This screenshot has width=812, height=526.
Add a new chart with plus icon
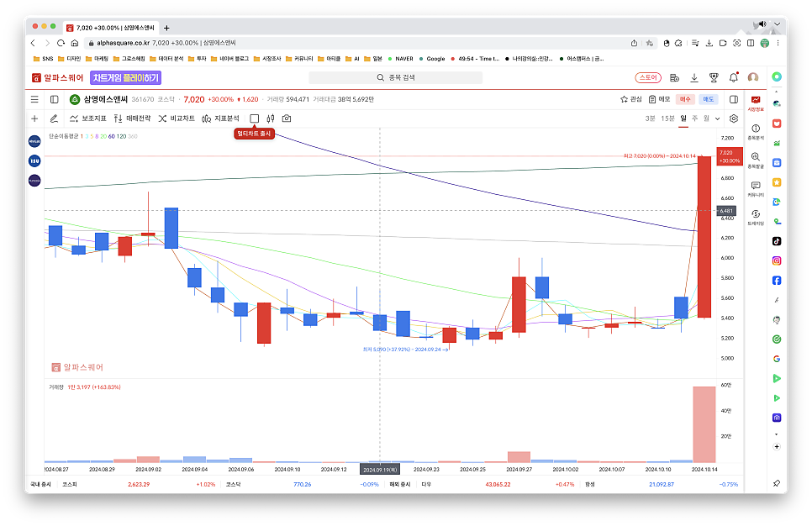click(34, 118)
